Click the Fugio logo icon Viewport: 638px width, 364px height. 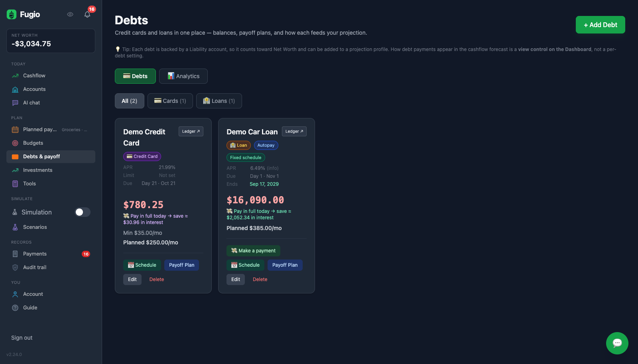pyautogui.click(x=12, y=14)
